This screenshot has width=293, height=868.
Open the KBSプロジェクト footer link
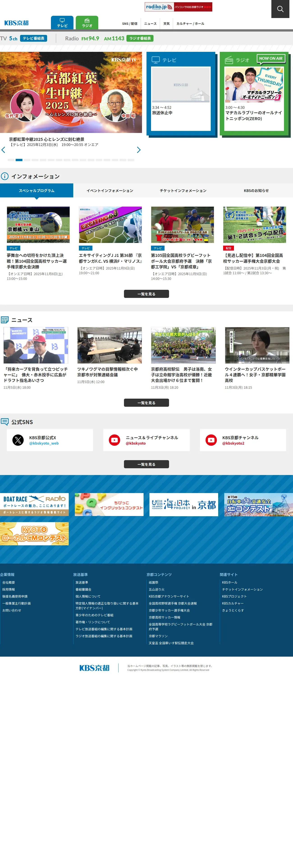[x=234, y=596]
